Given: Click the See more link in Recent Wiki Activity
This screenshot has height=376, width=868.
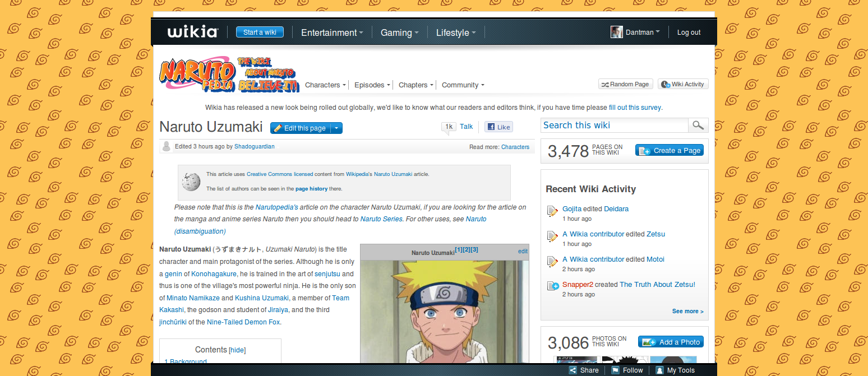Looking at the screenshot, I should (x=687, y=312).
